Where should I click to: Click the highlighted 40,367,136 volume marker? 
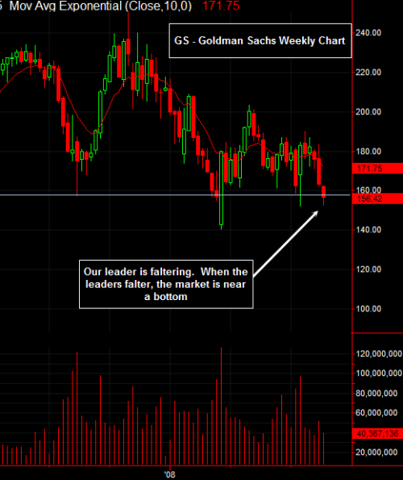tap(377, 434)
